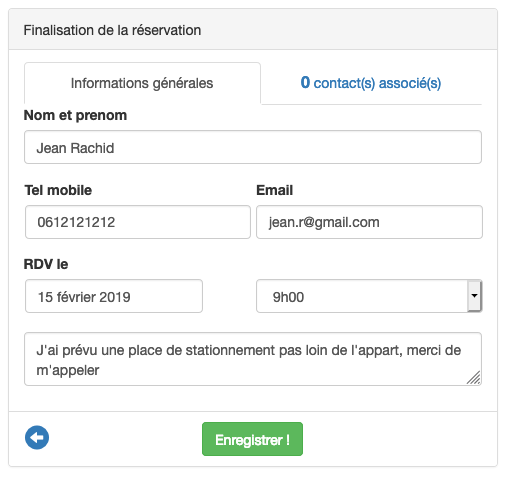The height and width of the screenshot is (478, 508).
Task: Click the RDV le label
Action: [46, 264]
